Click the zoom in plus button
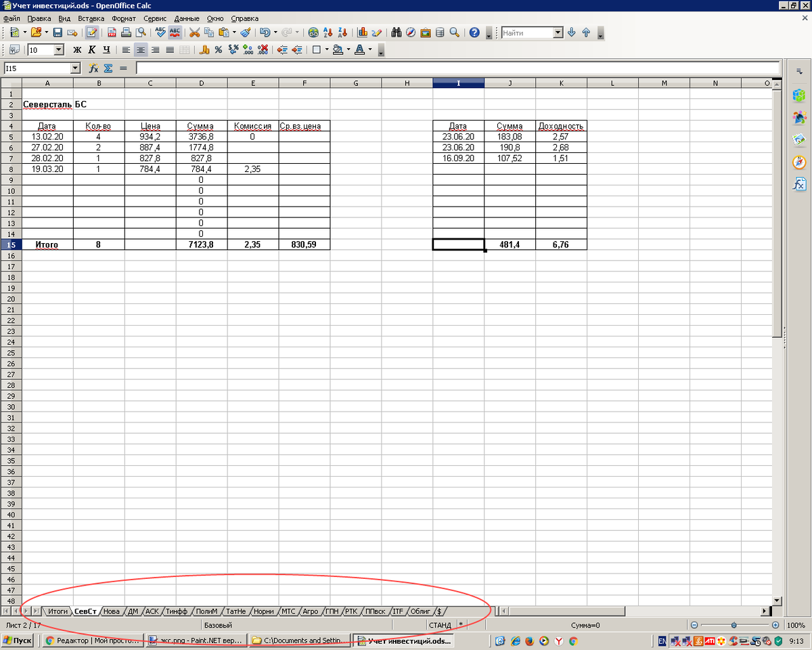 click(x=776, y=625)
